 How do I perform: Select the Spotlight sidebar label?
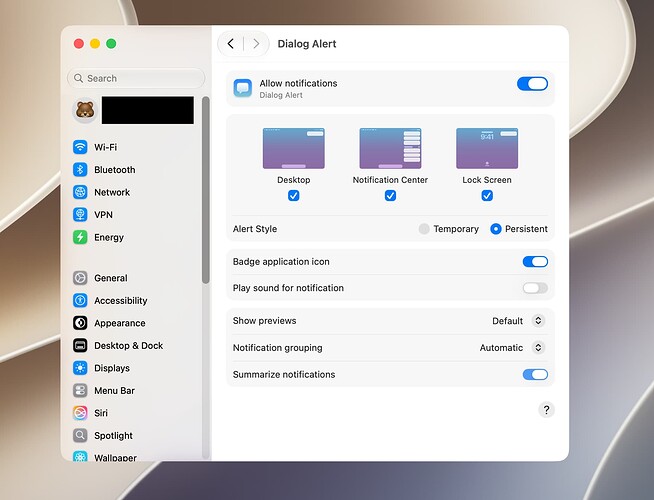pyautogui.click(x=113, y=436)
